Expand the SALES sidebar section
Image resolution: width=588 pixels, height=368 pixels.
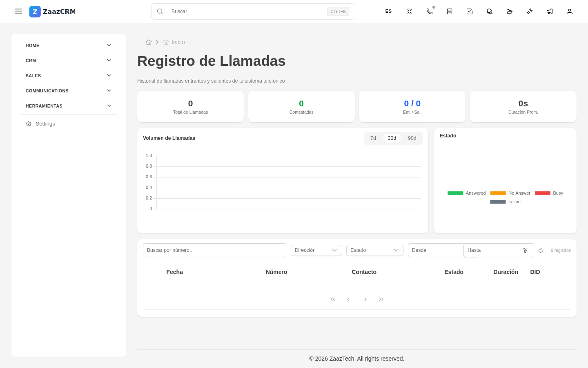pyautogui.click(x=69, y=76)
